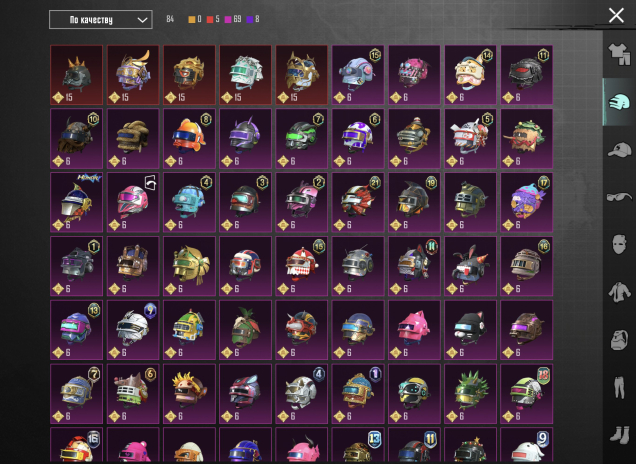Select the black spiked helmet with red background
Image resolution: width=636 pixels, height=464 pixels.
click(x=77, y=75)
